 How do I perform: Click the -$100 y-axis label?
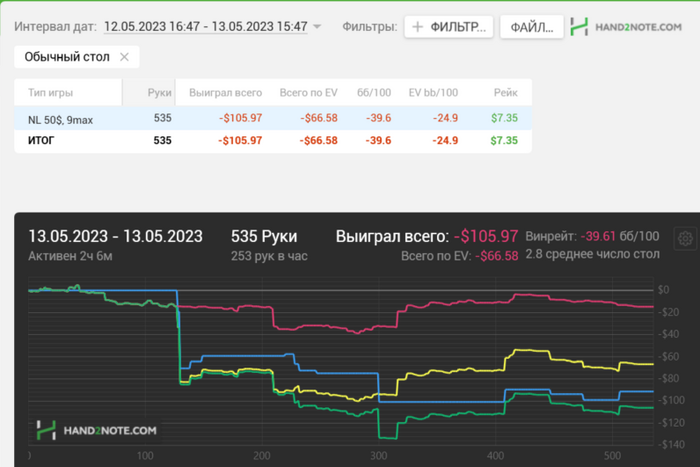point(672,400)
